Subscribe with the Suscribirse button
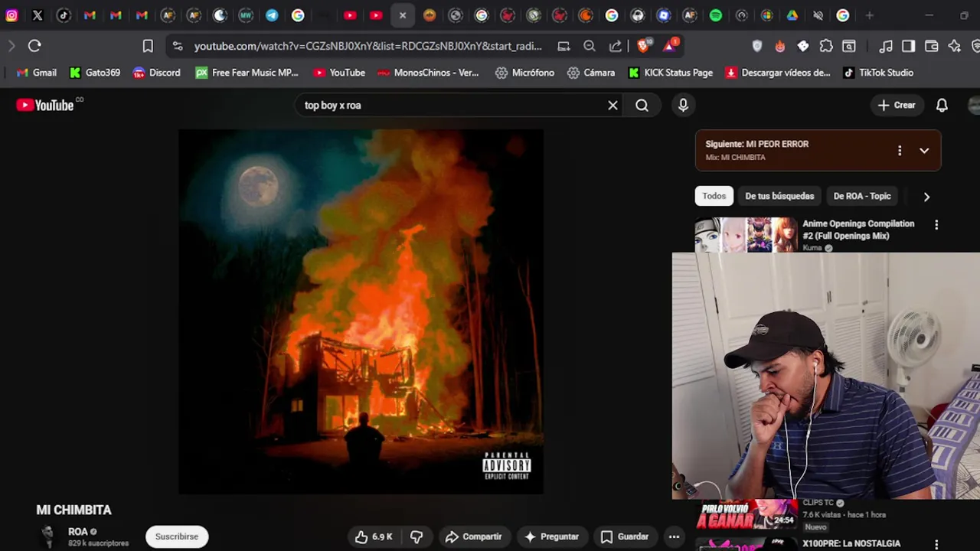This screenshot has width=980, height=551. tap(177, 536)
